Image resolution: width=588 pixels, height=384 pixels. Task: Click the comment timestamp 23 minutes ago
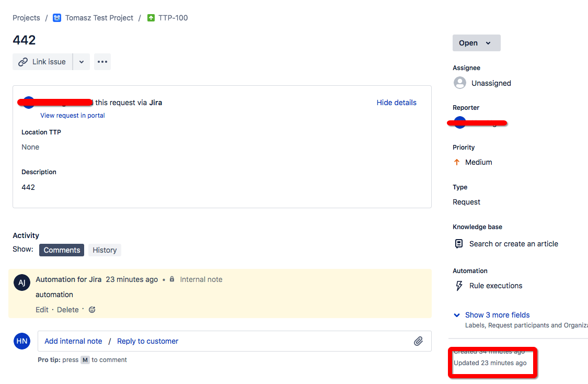[132, 279]
